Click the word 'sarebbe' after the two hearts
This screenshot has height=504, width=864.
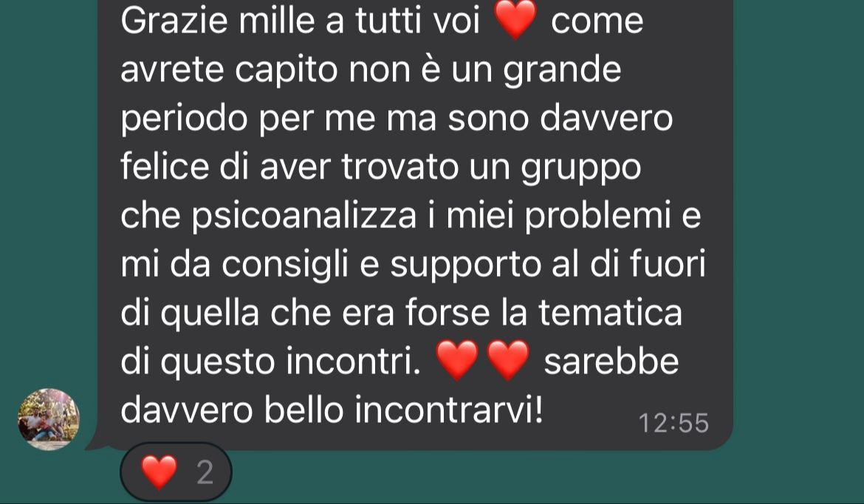click(611, 362)
